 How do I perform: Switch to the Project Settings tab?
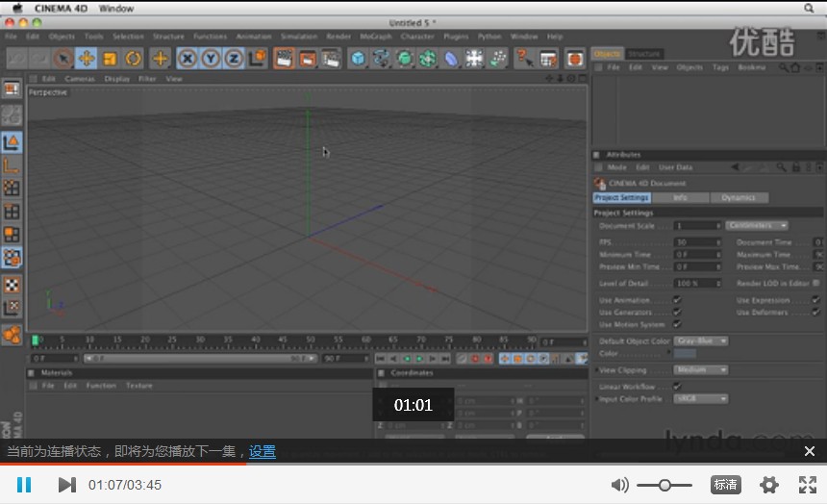click(622, 197)
